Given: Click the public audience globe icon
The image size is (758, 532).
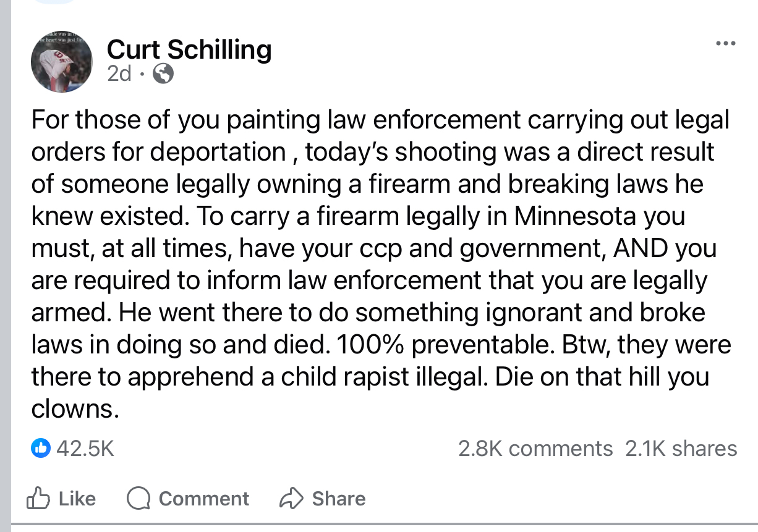Looking at the screenshot, I should (163, 74).
